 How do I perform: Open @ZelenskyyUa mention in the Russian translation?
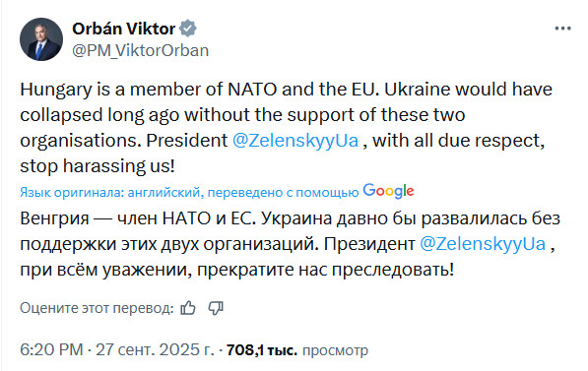483,244
